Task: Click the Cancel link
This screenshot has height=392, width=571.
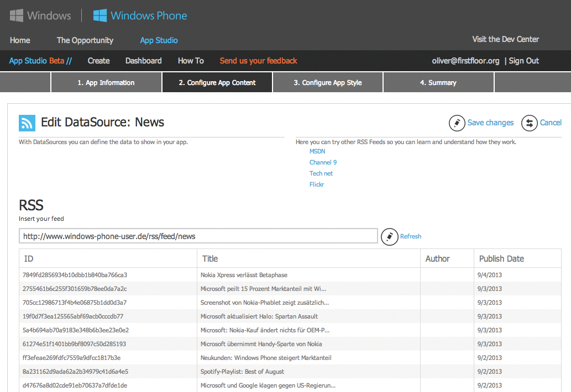Action: (551, 123)
